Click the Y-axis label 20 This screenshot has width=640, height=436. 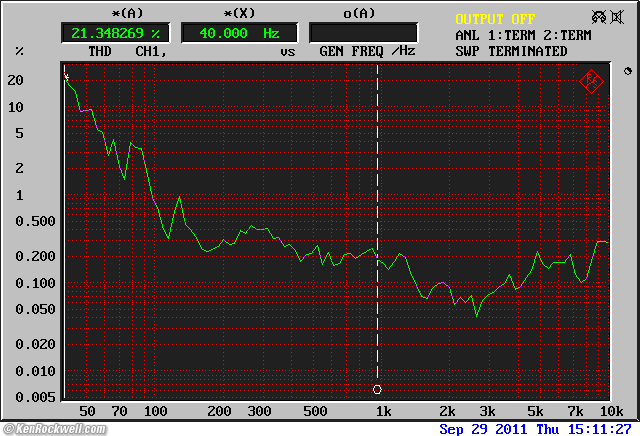[x=16, y=80]
